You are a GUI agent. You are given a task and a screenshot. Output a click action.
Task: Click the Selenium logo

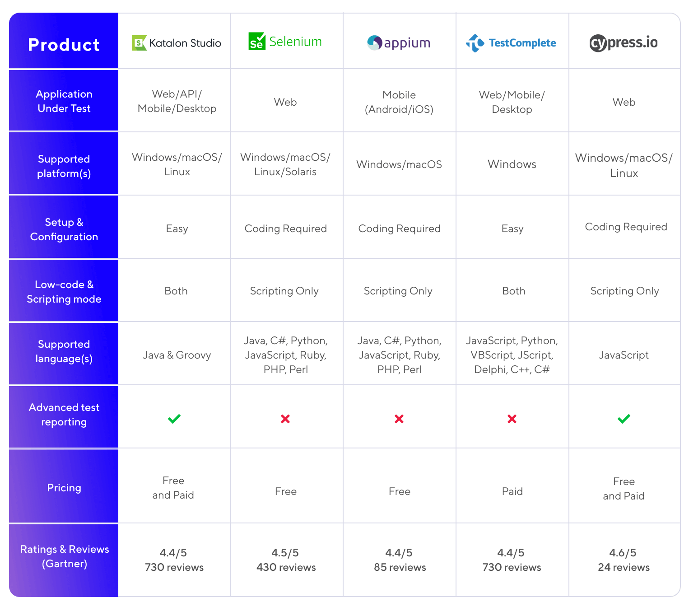point(285,42)
